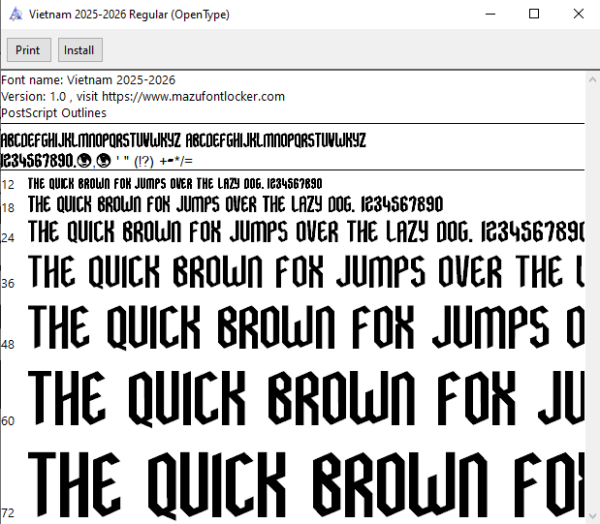Click the scroll down arrow of the scrollbar
600x524 pixels.
[592, 516]
